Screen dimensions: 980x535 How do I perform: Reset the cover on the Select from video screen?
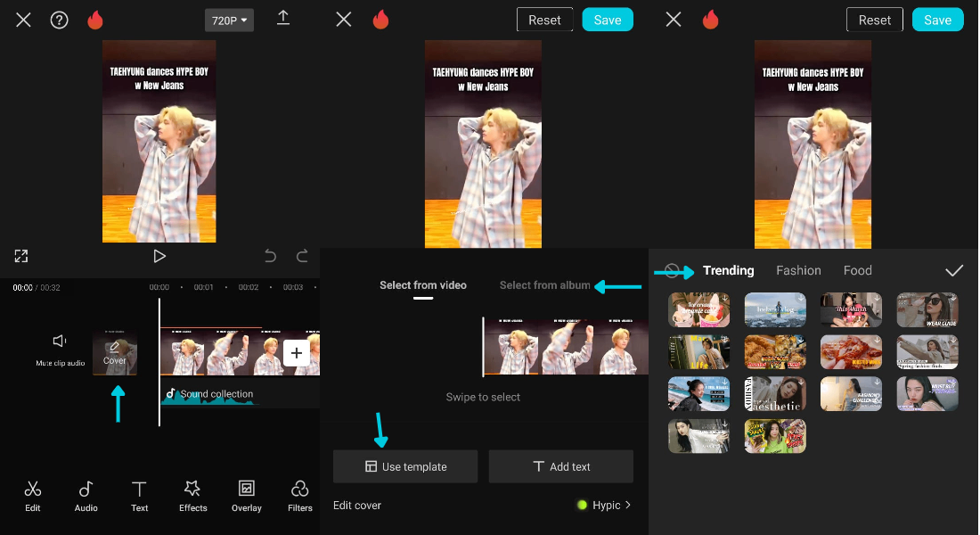point(544,20)
